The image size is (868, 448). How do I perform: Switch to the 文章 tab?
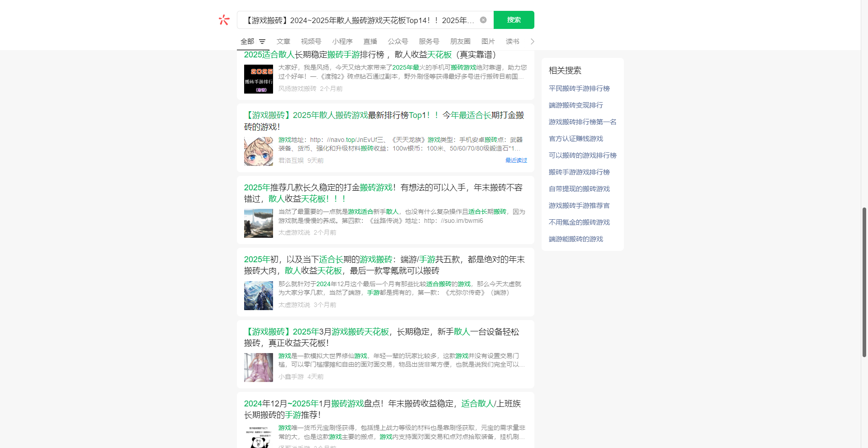pyautogui.click(x=283, y=42)
